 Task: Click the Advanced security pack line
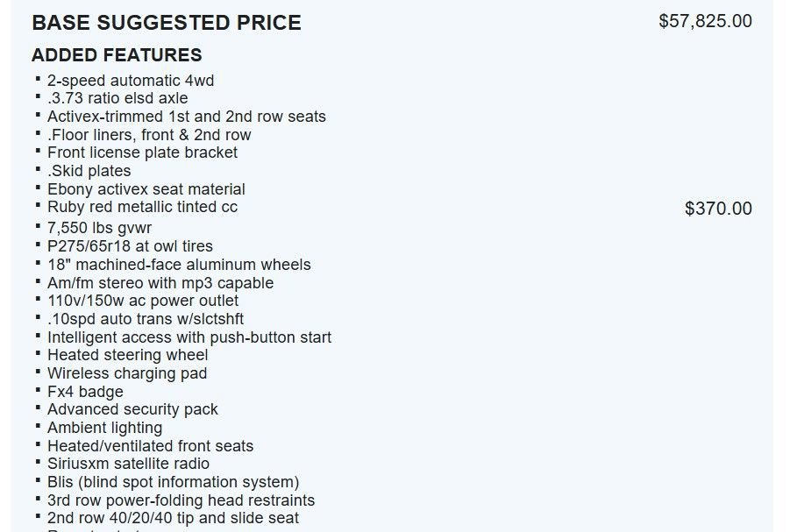(132, 409)
